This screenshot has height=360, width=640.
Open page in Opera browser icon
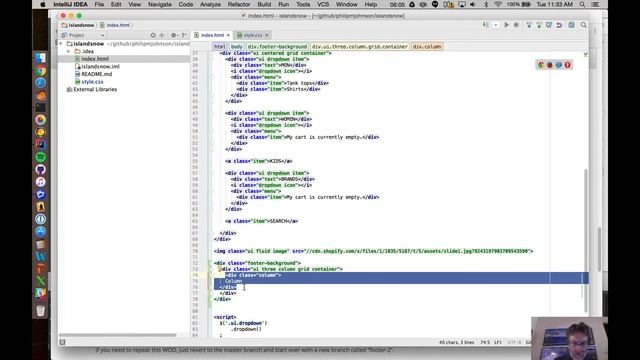pos(567,65)
